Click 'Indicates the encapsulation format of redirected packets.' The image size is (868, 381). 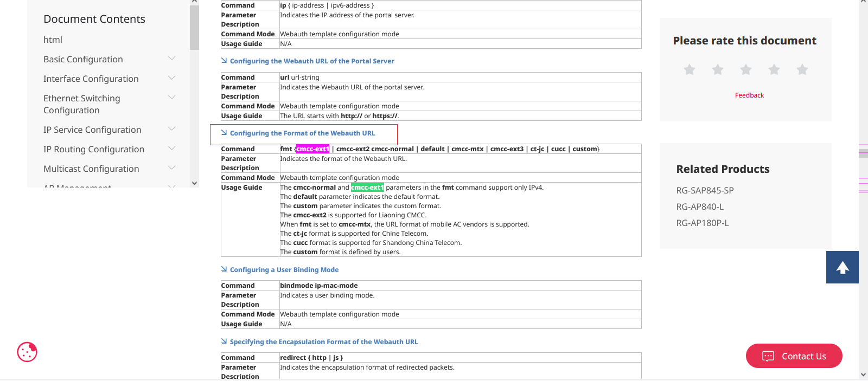tap(367, 367)
